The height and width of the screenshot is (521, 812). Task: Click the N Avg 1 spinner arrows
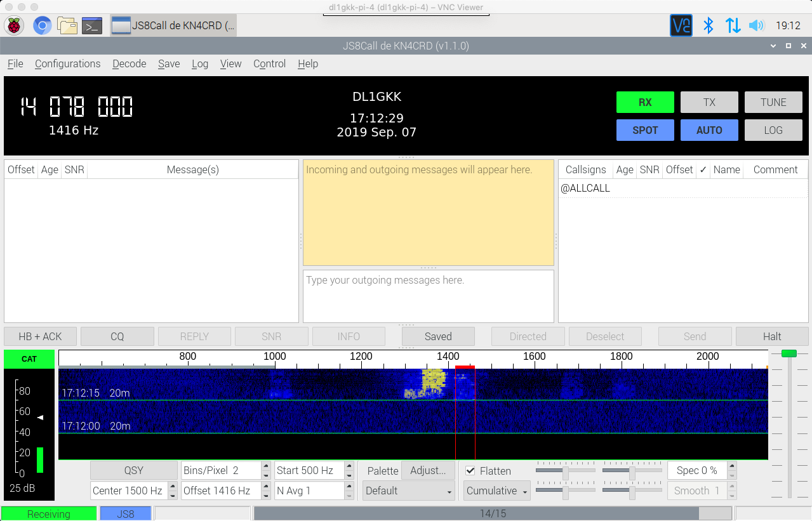[x=349, y=491]
